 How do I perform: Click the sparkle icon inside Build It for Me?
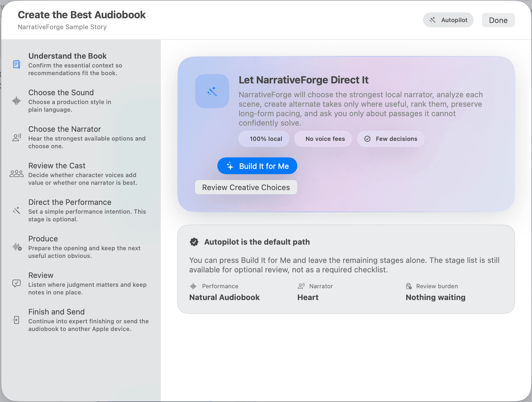[230, 166]
